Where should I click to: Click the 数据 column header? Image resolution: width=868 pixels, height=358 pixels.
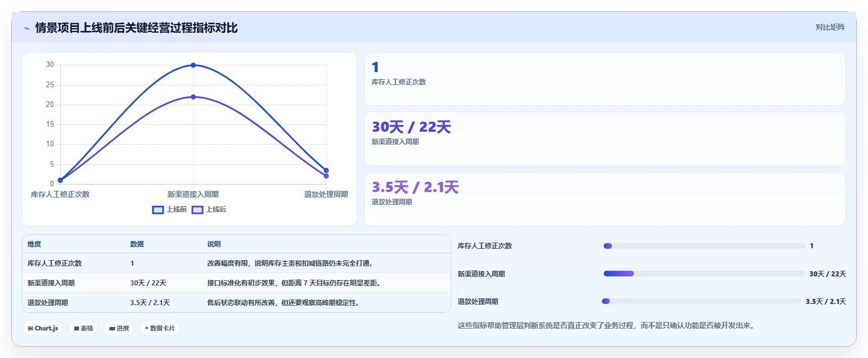[x=137, y=244]
